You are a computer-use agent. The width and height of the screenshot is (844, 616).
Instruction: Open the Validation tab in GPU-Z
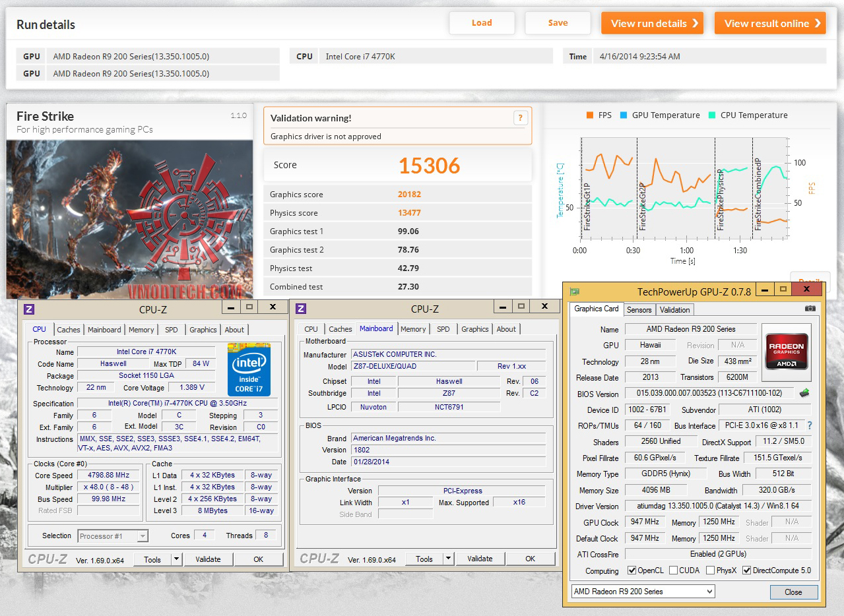point(674,309)
